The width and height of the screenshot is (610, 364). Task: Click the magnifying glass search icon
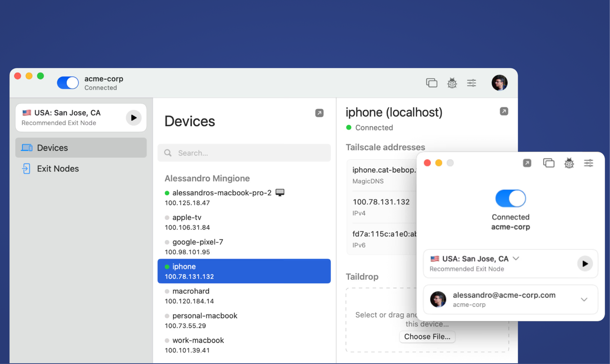pyautogui.click(x=168, y=153)
